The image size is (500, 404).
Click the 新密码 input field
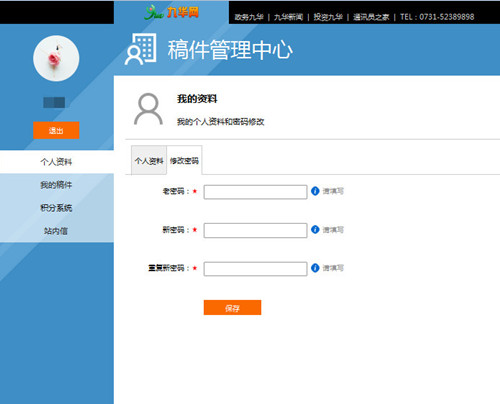tap(255, 230)
